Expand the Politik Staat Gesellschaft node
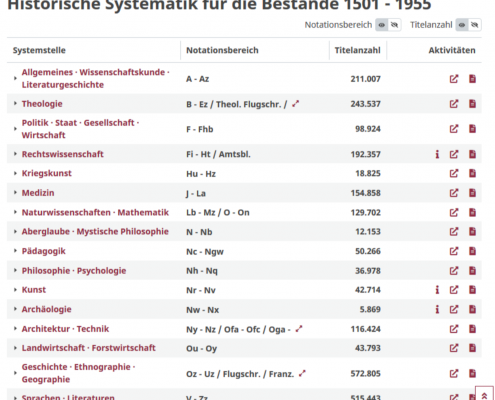The height and width of the screenshot is (400, 495). pos(15,129)
